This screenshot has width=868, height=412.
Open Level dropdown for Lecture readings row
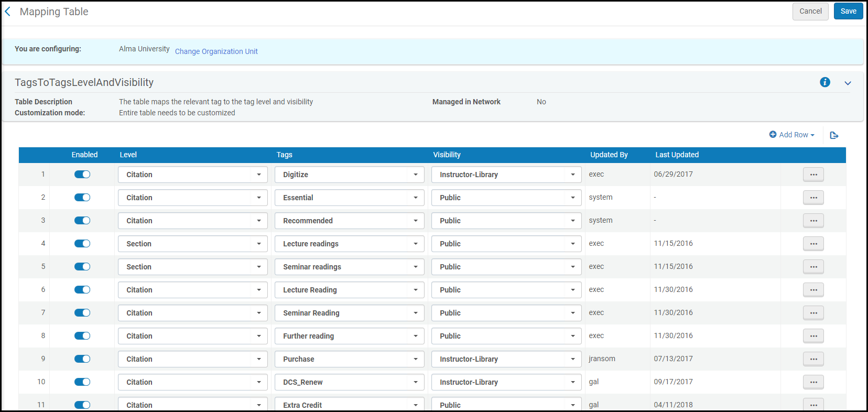(x=193, y=244)
